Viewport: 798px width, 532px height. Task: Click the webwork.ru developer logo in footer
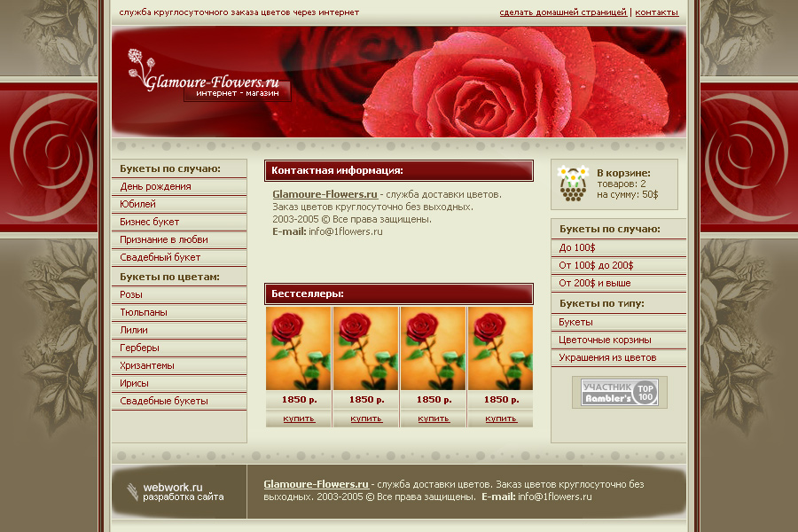(174, 492)
